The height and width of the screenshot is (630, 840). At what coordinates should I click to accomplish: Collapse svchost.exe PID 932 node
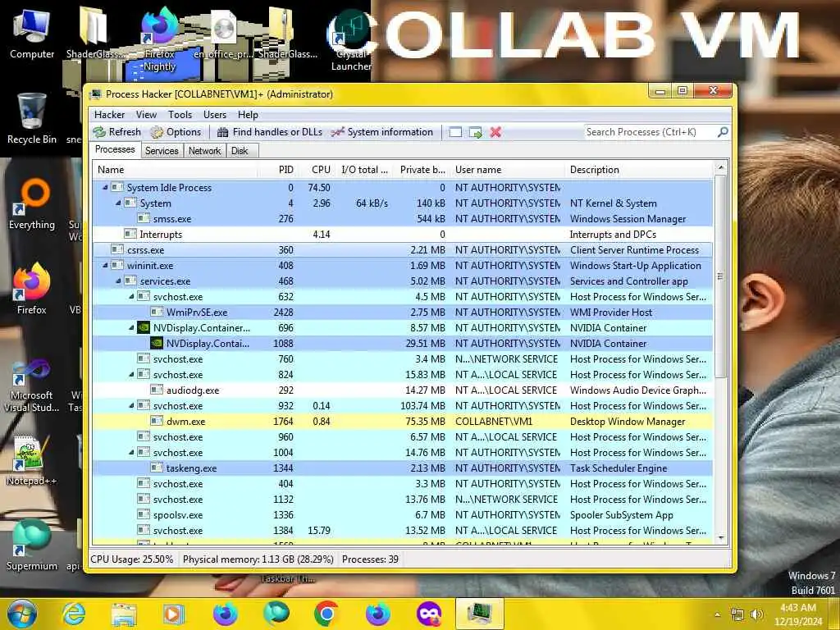131,405
